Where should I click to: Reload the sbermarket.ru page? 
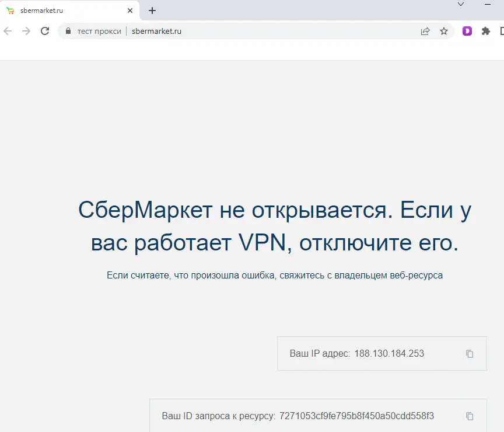click(45, 31)
